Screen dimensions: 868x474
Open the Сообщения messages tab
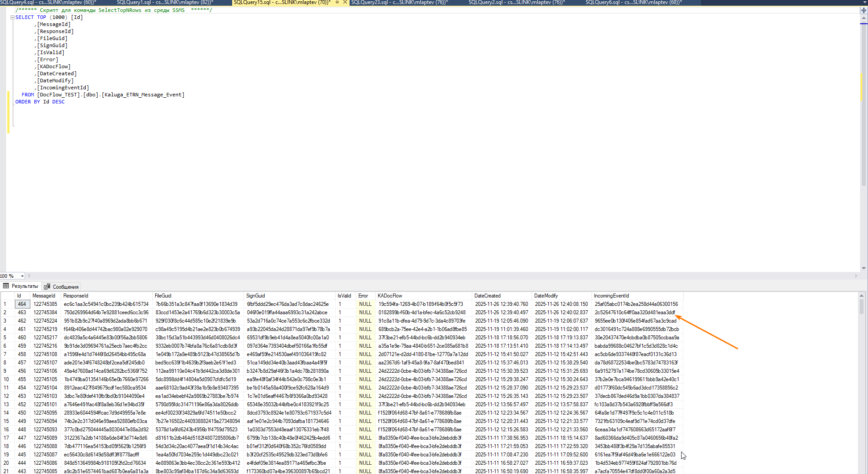[61, 287]
